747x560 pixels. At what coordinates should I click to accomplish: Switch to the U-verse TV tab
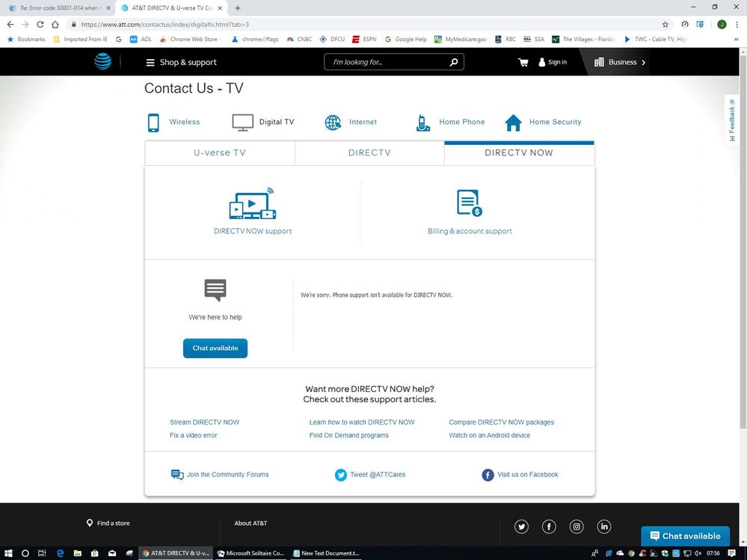point(219,153)
